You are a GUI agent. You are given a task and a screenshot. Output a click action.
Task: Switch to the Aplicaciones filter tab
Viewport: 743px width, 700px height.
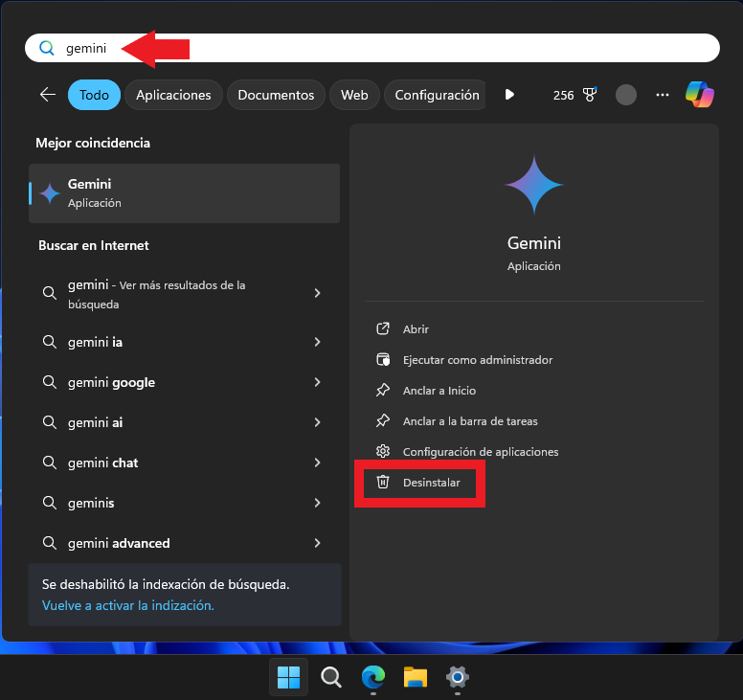pyautogui.click(x=173, y=95)
